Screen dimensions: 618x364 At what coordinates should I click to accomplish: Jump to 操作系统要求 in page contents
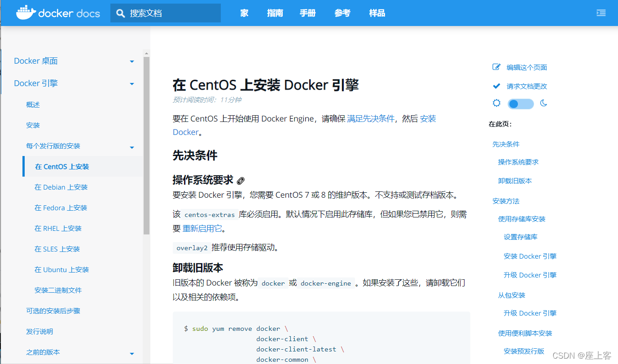(518, 162)
